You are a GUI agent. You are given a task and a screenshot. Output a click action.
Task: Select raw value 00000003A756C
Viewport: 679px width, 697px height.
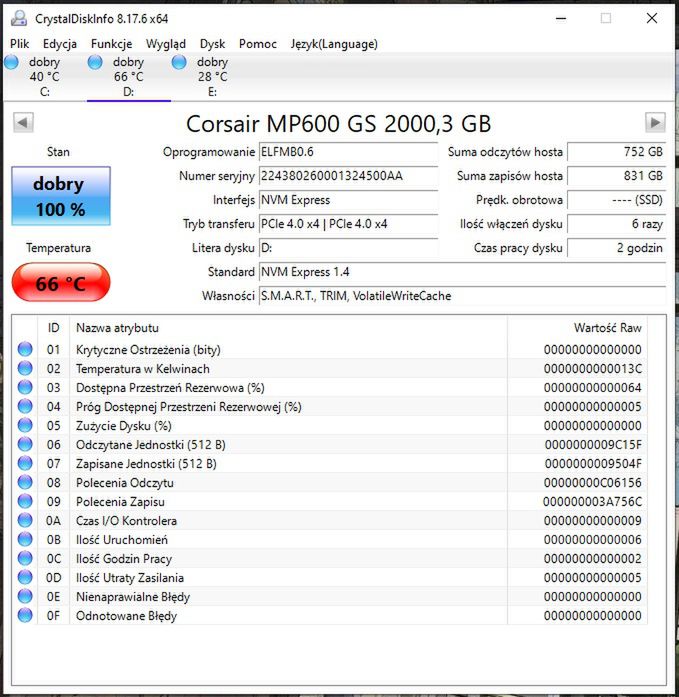pos(592,501)
